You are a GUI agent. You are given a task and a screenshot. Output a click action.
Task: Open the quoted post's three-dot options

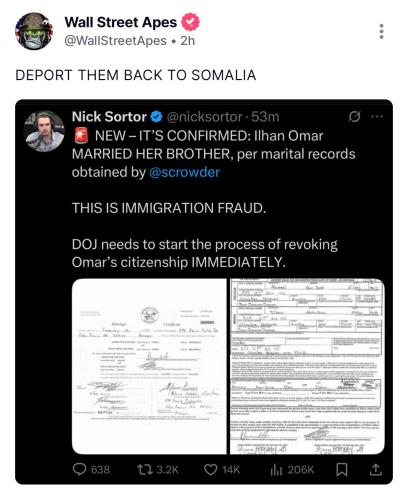(x=377, y=116)
